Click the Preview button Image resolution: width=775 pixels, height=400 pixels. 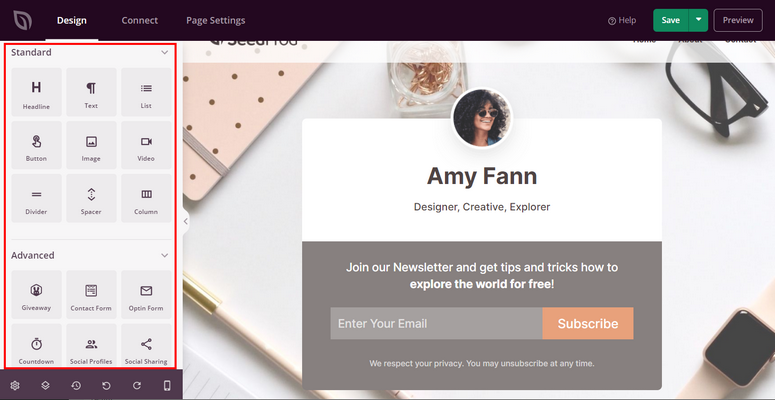coord(738,20)
